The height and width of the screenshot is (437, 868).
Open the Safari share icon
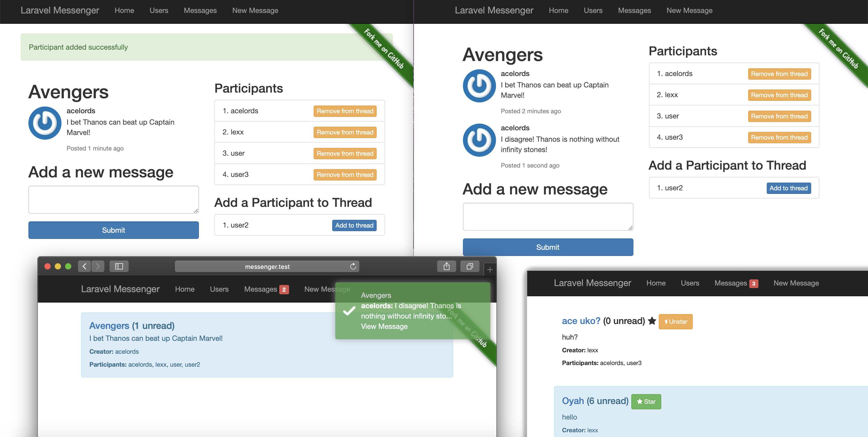tap(446, 266)
